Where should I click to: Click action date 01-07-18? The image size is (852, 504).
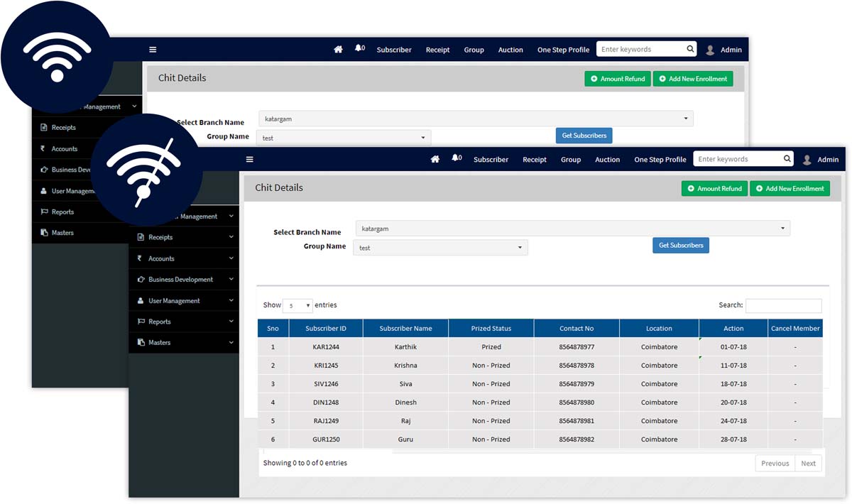[733, 347]
